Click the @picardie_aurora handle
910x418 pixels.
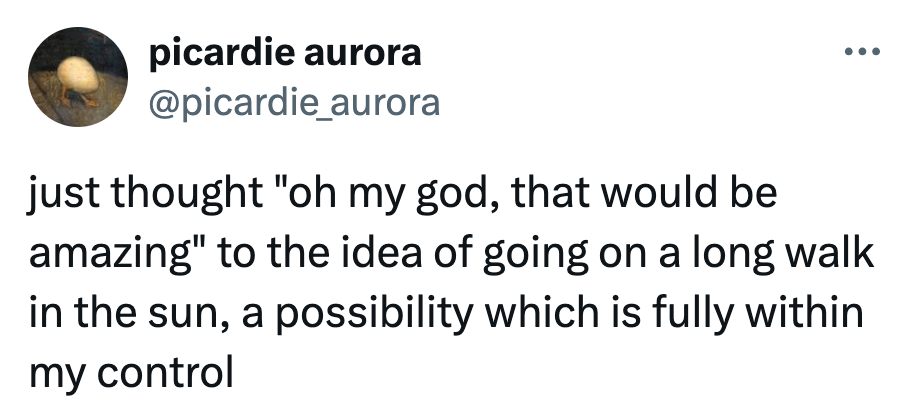point(294,102)
